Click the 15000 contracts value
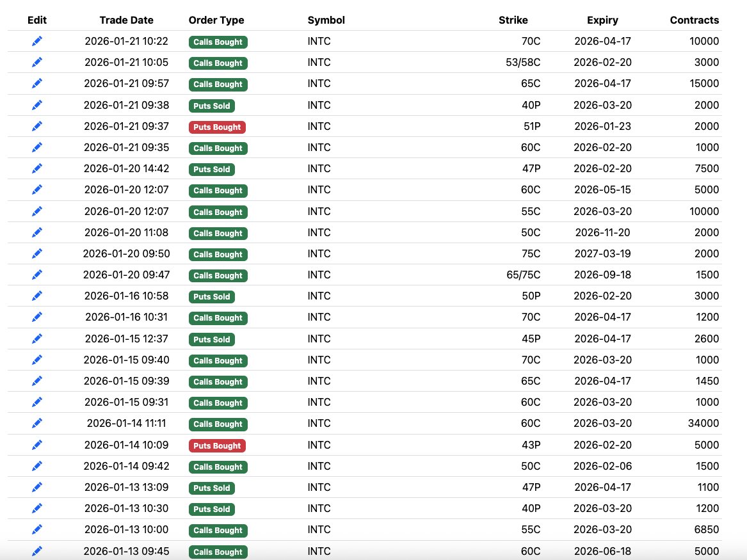 pos(703,84)
